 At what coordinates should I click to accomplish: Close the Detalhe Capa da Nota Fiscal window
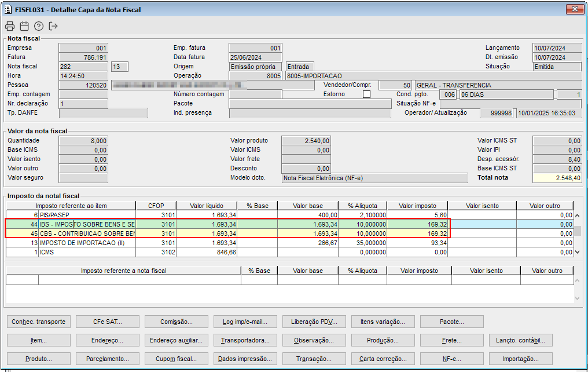pos(575,9)
